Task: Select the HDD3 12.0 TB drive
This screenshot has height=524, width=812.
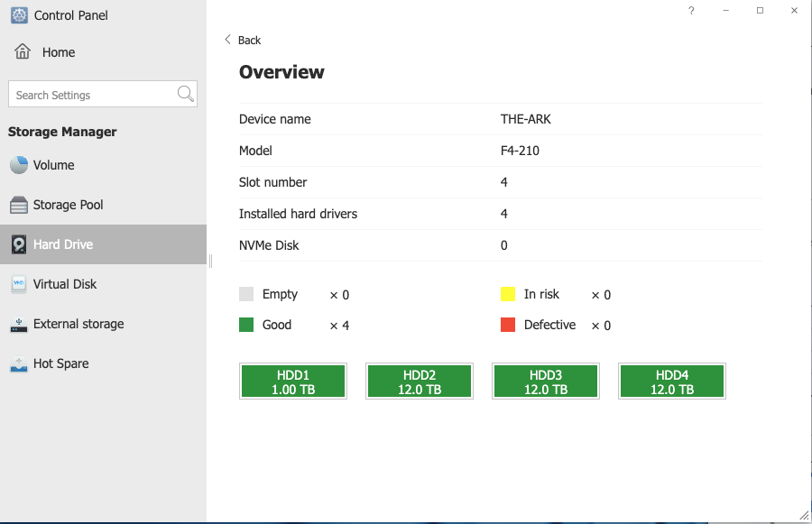Action: pyautogui.click(x=546, y=382)
